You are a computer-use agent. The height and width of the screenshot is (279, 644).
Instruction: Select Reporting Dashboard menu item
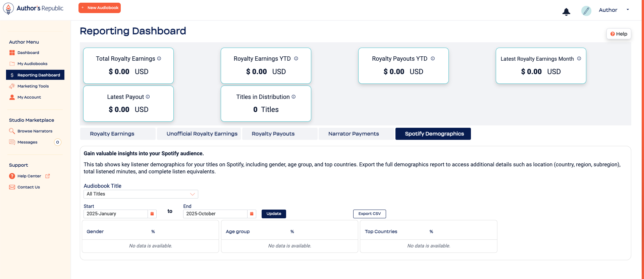pos(35,75)
